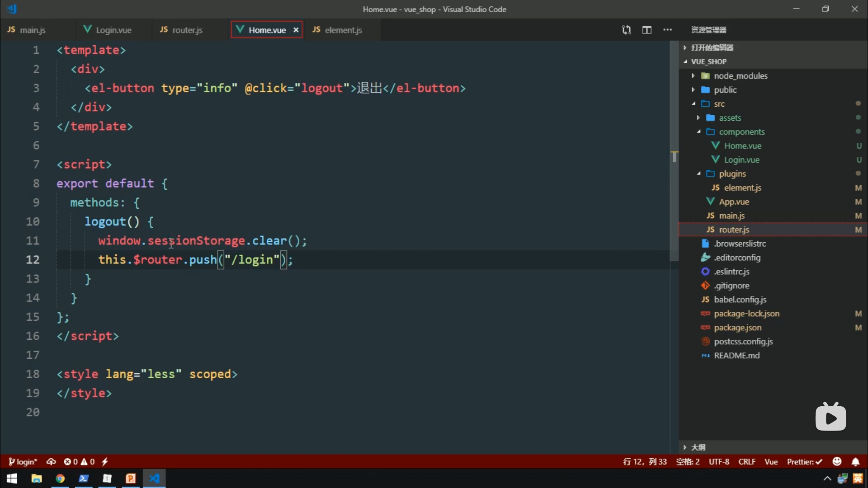Place cursor on line 11 sessionStorage code
This screenshot has width=868, height=488.
(x=196, y=240)
